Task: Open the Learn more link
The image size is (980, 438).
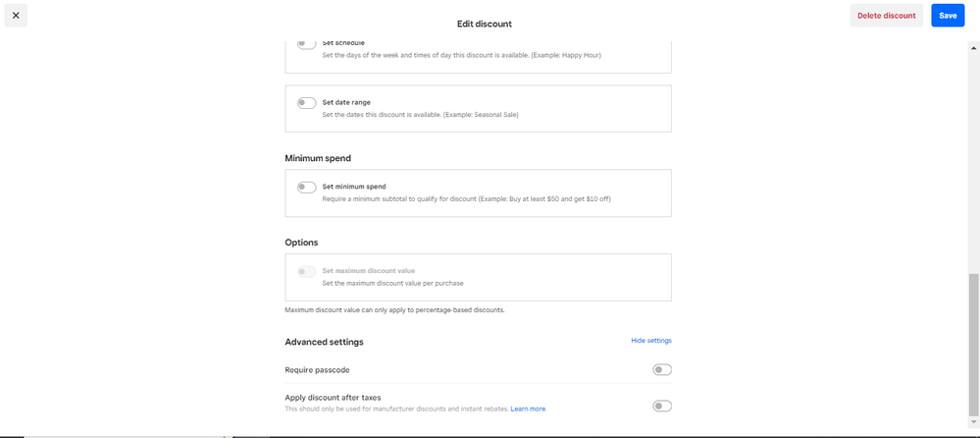Action: [528, 409]
